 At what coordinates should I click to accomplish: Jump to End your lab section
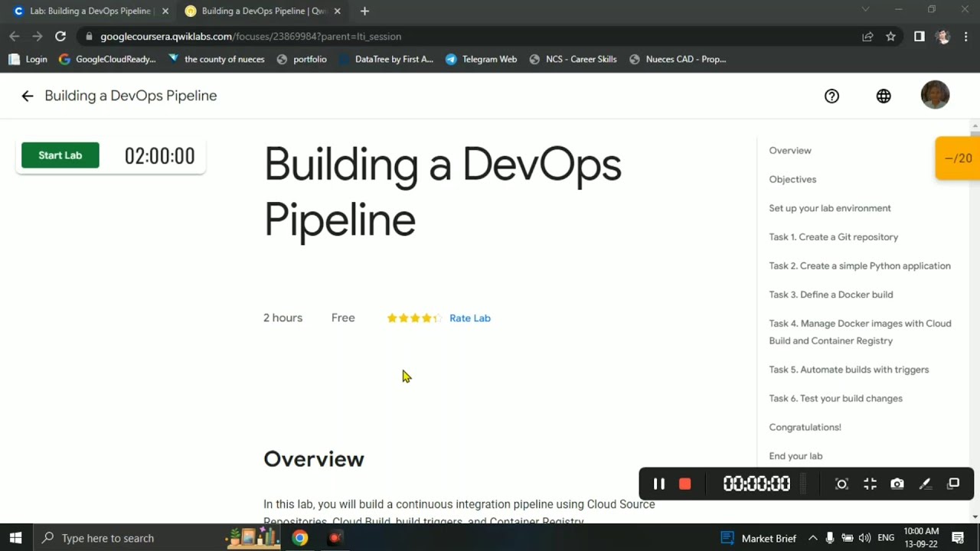[x=795, y=456]
